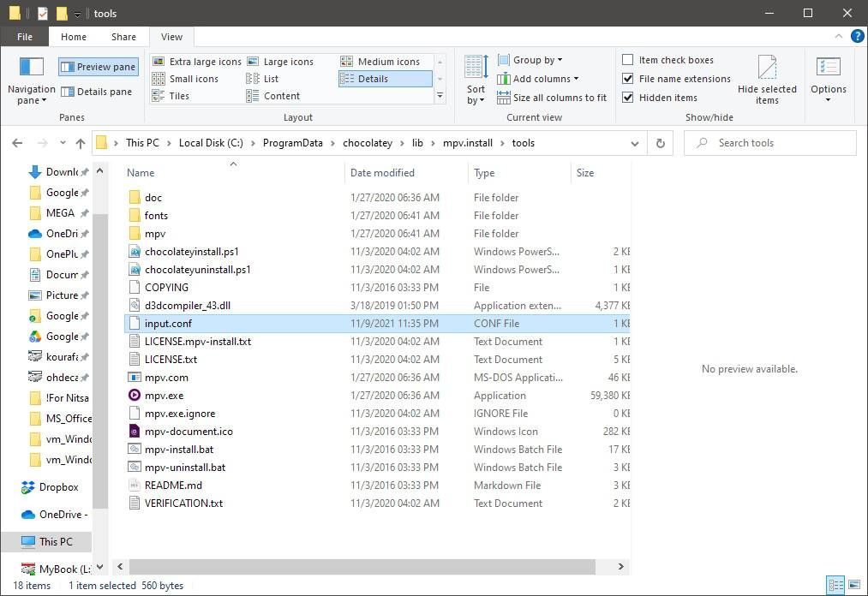This screenshot has height=596, width=868.
Task: Select Dropbox in the navigation pane
Action: [51, 487]
